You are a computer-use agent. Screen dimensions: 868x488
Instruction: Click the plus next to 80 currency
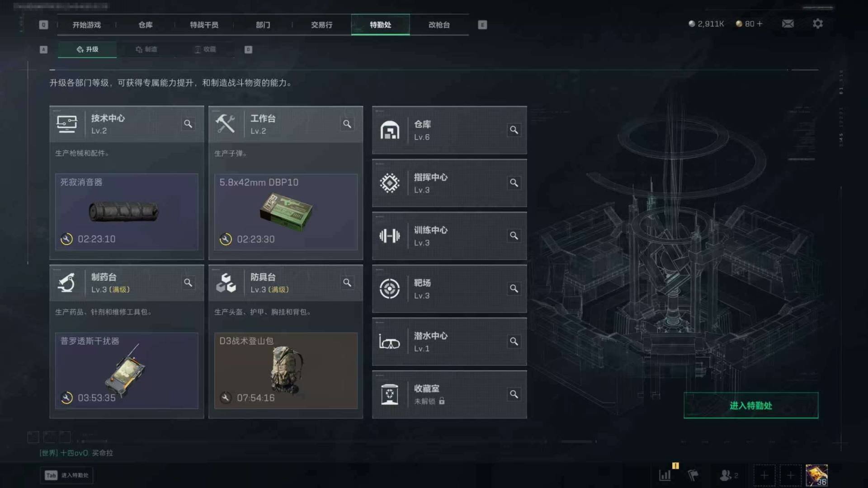(x=759, y=23)
